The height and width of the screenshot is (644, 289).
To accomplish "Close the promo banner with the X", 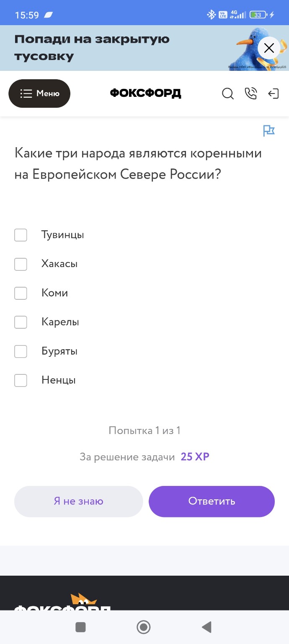I will [269, 48].
